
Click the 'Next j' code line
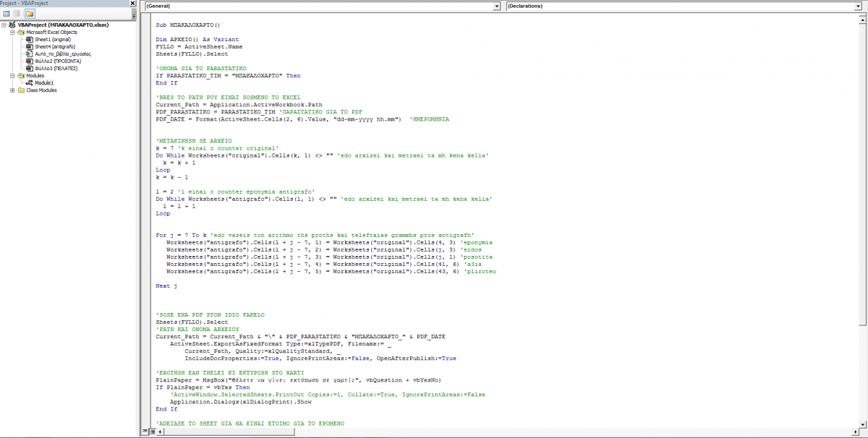coord(166,286)
